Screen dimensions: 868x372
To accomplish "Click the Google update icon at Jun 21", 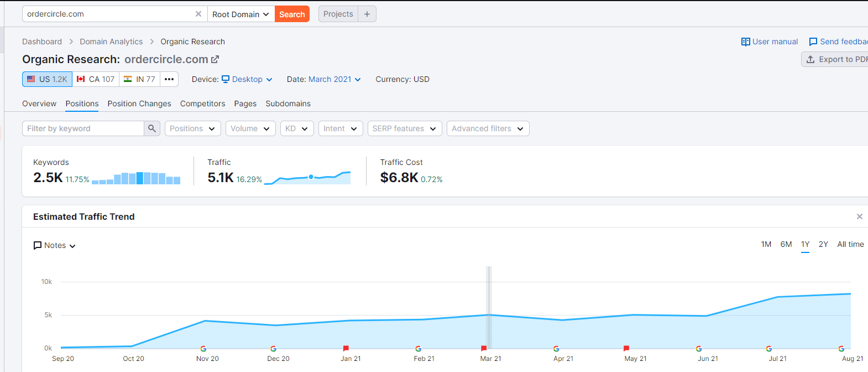I will coord(699,349).
